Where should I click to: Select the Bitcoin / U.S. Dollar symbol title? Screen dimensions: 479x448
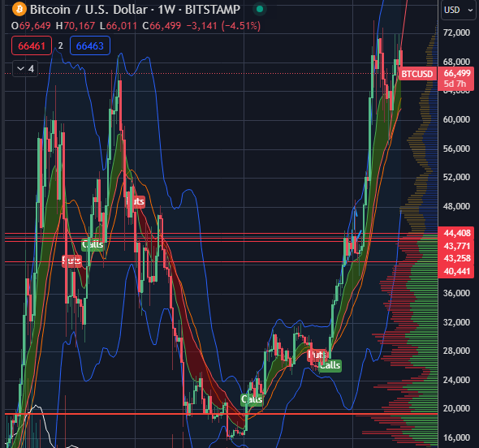tap(135, 10)
